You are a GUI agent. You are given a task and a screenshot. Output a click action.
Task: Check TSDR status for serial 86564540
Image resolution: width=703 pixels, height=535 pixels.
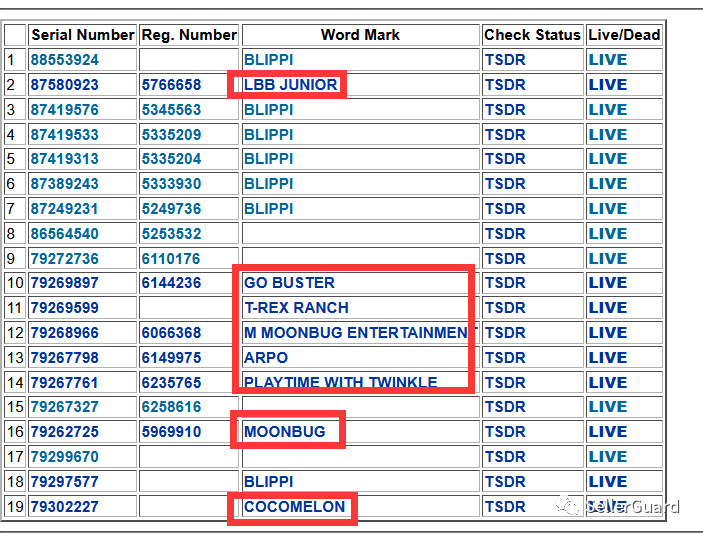click(505, 234)
